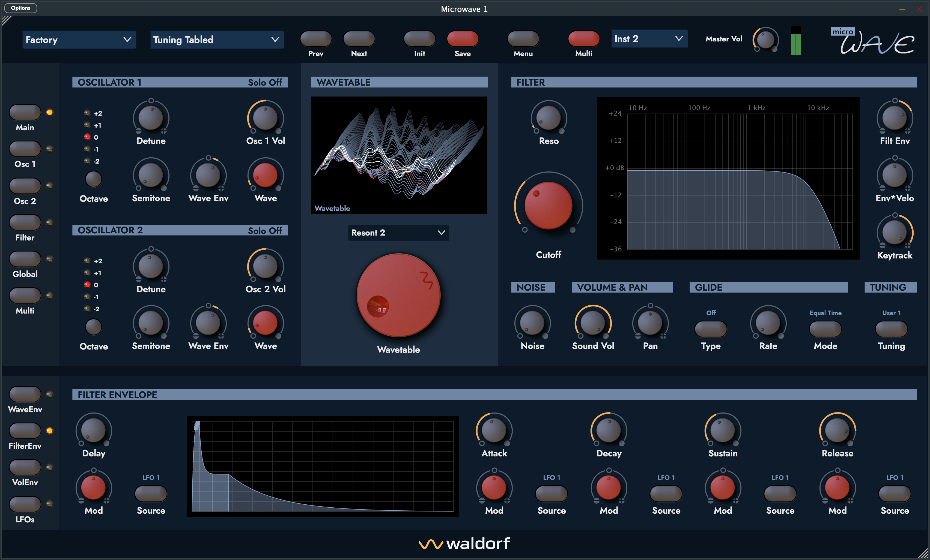The width and height of the screenshot is (930, 560).
Task: Click the Menu button in the top bar
Action: pos(523,39)
